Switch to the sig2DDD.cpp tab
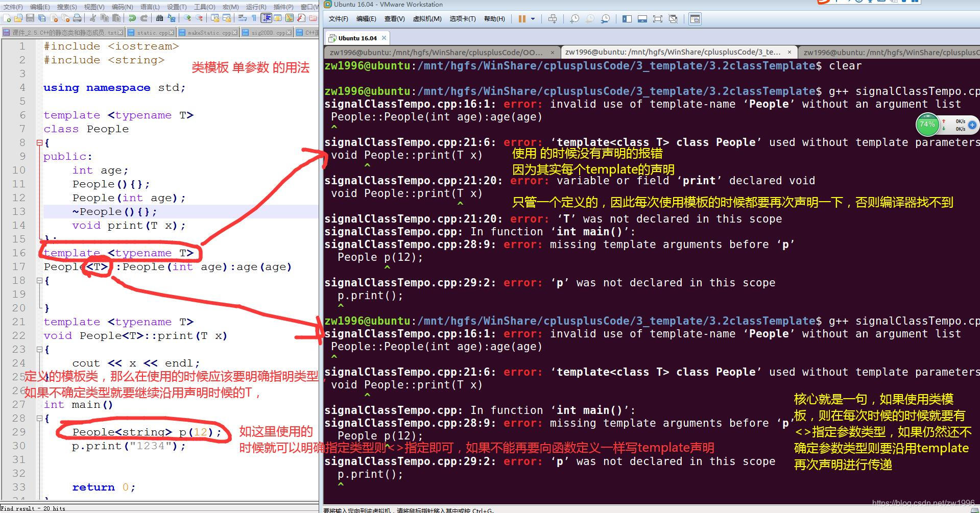Viewport: 980px width, 513px height. [x=267, y=33]
